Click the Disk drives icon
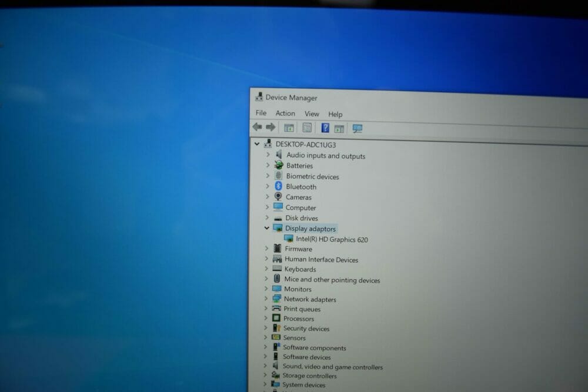588x392 pixels. [278, 217]
